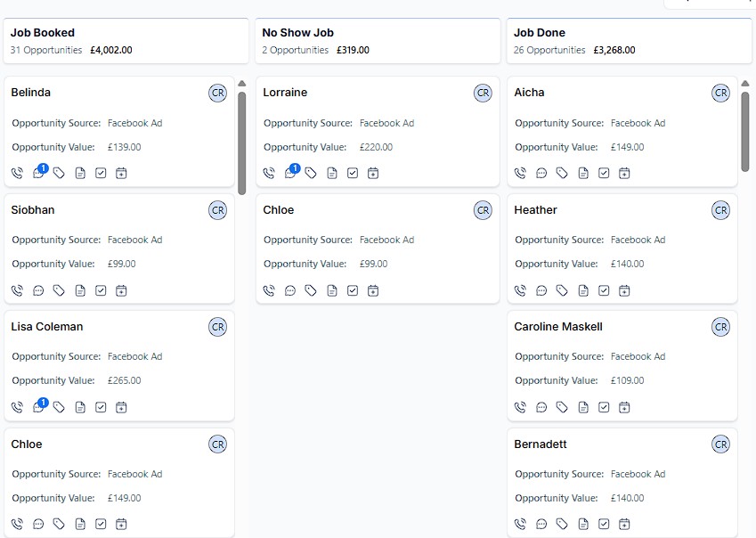Click the Job Done column scrollbar thumb
Screen dimensions: 756x538
745,129
